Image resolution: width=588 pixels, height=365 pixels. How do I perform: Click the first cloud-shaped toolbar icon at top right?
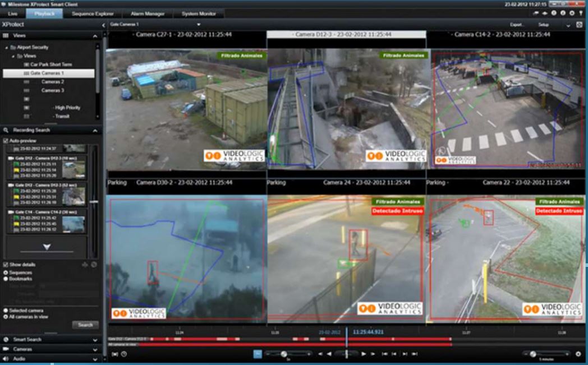tap(535, 13)
